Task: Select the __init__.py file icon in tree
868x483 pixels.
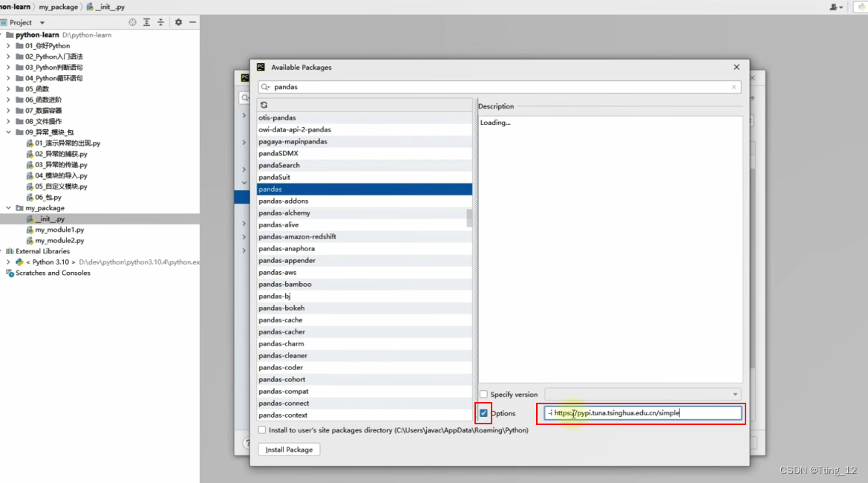Action: pos(30,218)
